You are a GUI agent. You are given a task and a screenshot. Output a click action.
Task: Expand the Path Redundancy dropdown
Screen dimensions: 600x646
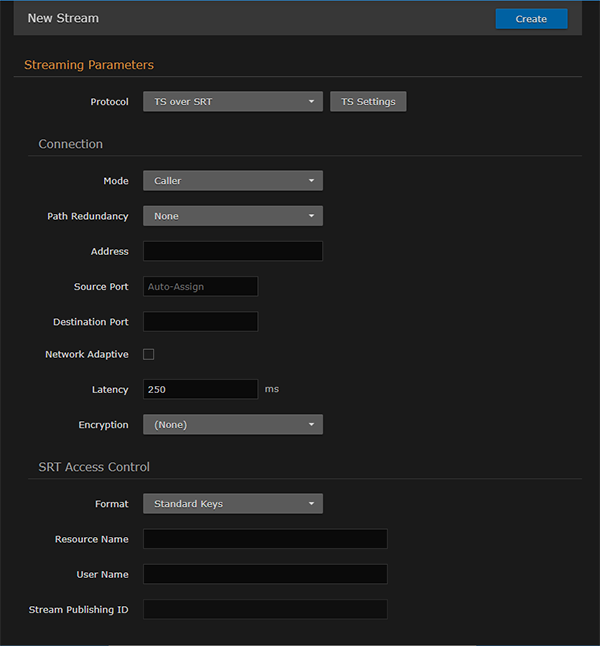point(232,216)
